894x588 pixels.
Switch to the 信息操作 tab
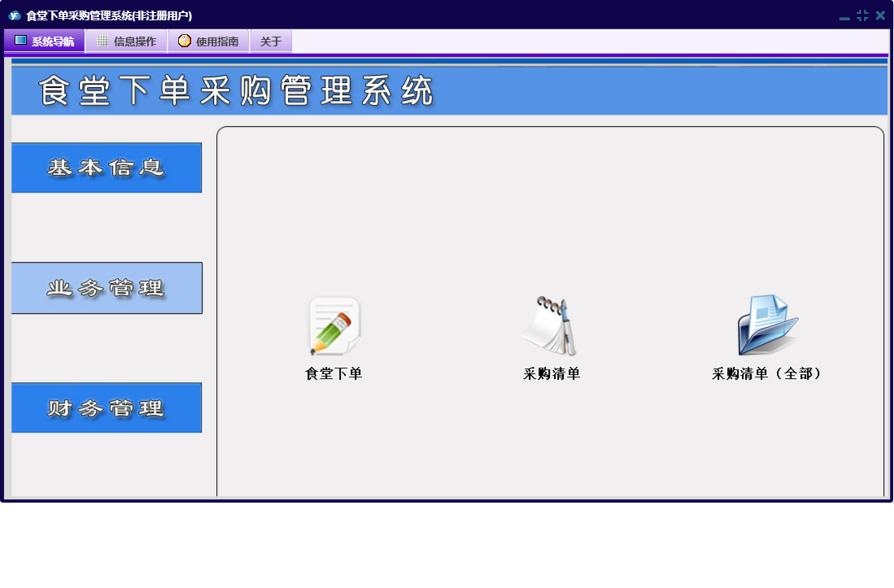click(x=127, y=41)
